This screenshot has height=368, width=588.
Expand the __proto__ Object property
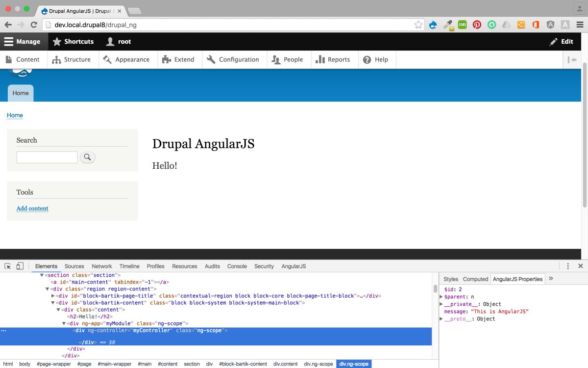tap(441, 319)
